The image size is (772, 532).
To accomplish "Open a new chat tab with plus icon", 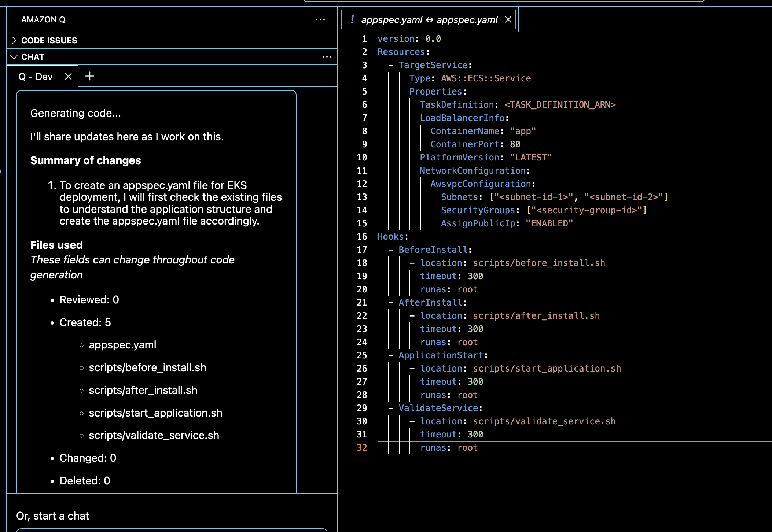I will [90, 76].
